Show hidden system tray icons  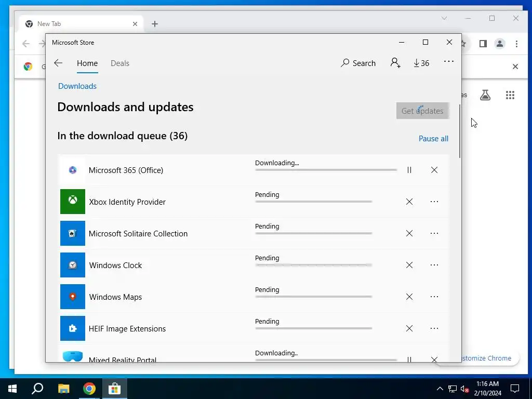440,389
